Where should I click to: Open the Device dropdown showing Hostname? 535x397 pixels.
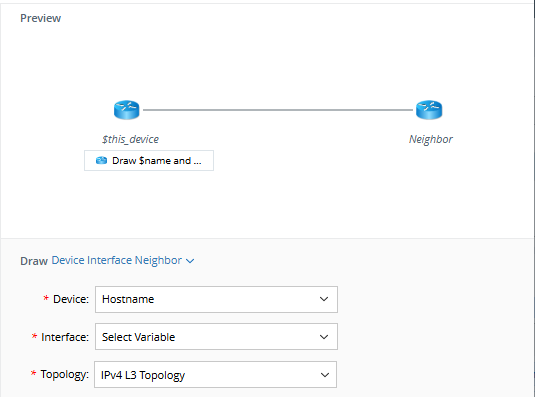[x=216, y=299]
